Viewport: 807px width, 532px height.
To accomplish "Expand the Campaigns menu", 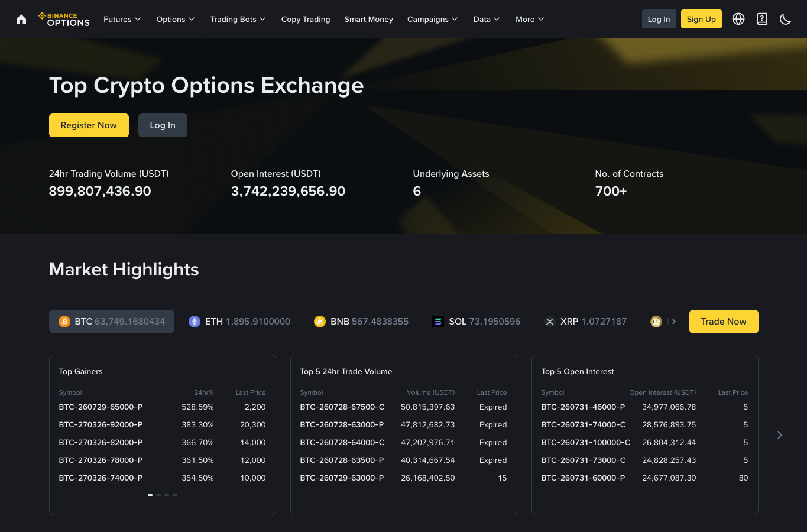I will coord(433,19).
